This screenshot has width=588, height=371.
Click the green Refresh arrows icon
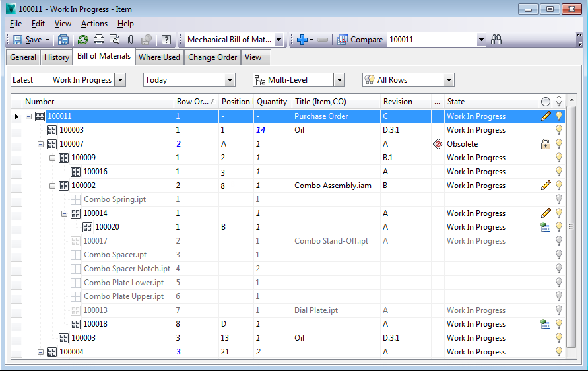tap(83, 40)
